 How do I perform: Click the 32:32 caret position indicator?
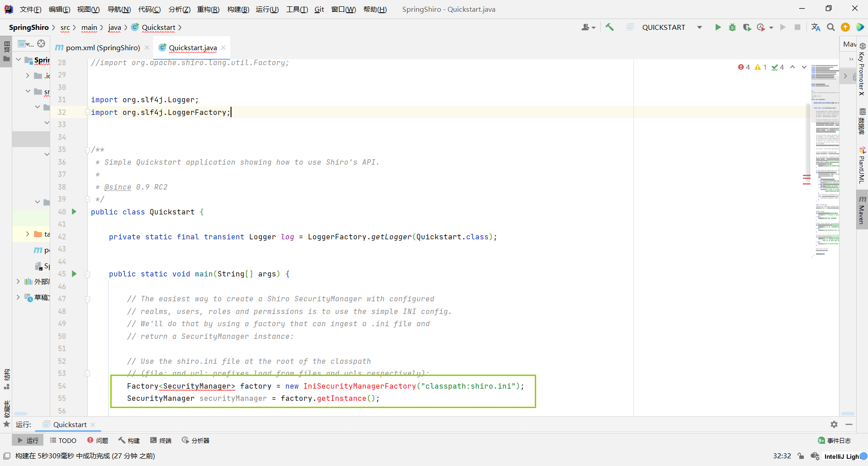pyautogui.click(x=782, y=456)
